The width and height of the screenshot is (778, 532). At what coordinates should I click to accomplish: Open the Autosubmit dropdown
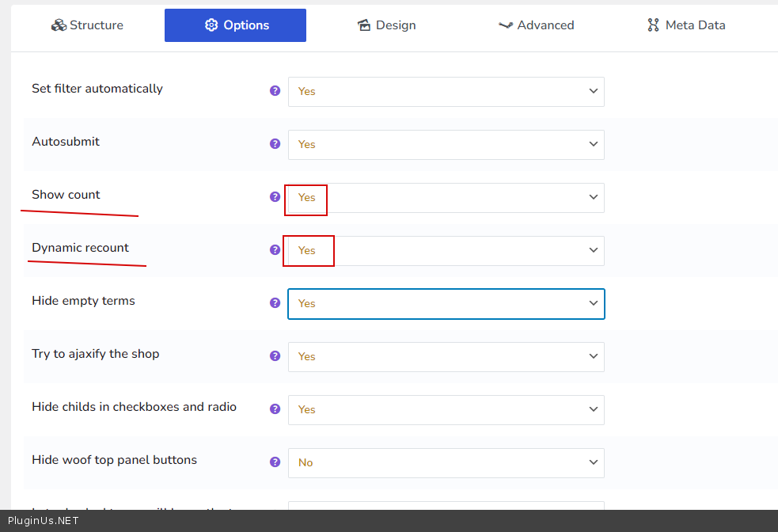coord(446,145)
